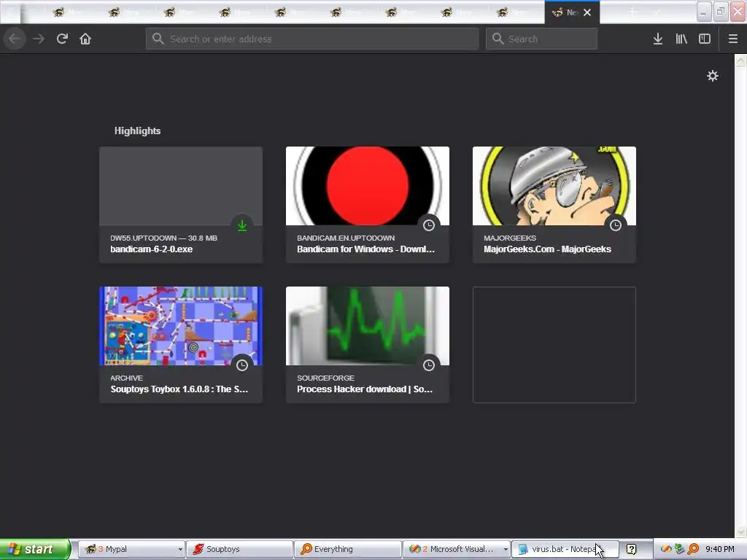Click "Bandicam for Windows - Downl..." title

click(x=366, y=249)
